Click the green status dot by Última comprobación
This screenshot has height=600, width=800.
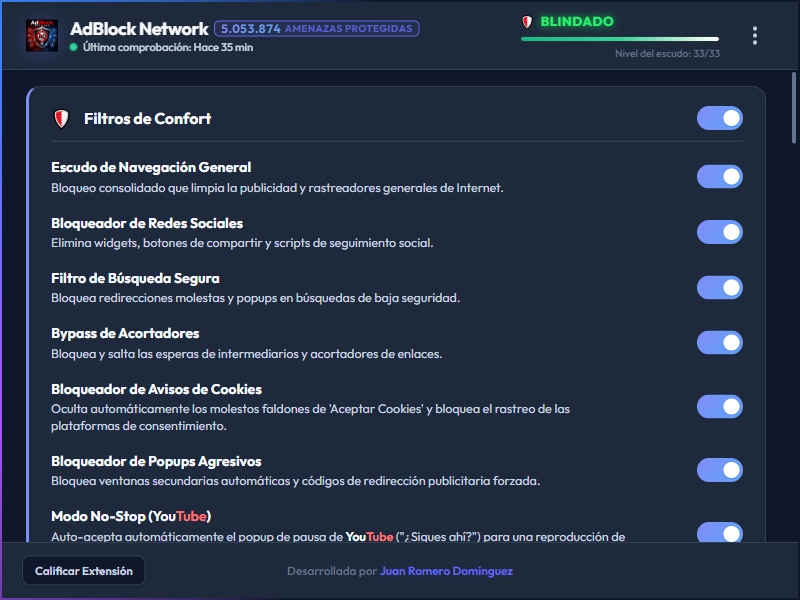[x=73, y=47]
